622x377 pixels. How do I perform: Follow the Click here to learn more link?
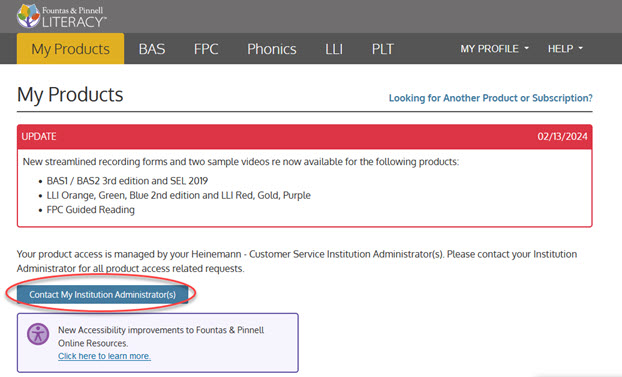click(x=104, y=356)
